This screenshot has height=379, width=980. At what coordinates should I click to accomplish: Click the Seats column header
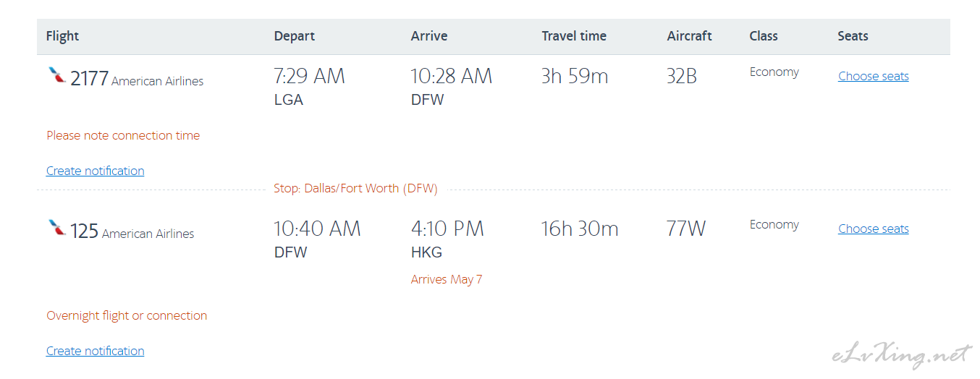click(853, 36)
